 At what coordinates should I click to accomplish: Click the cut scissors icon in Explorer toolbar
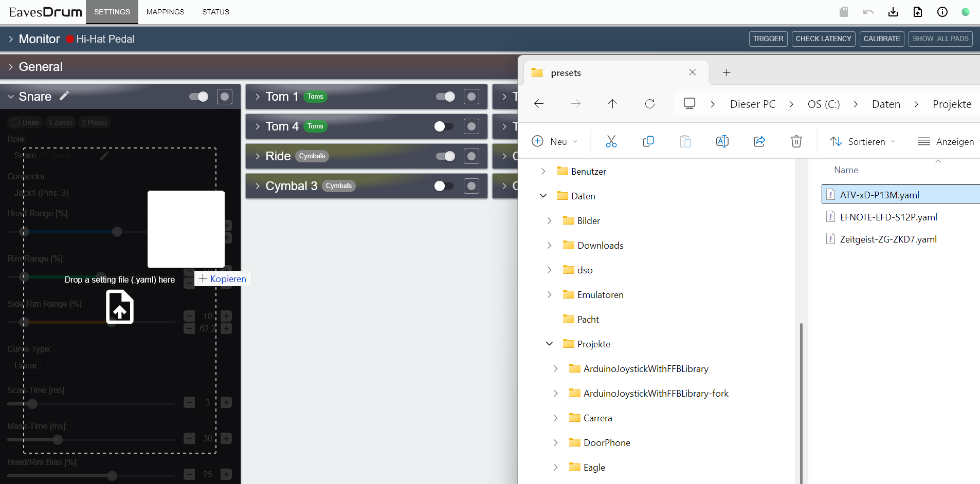pos(611,141)
